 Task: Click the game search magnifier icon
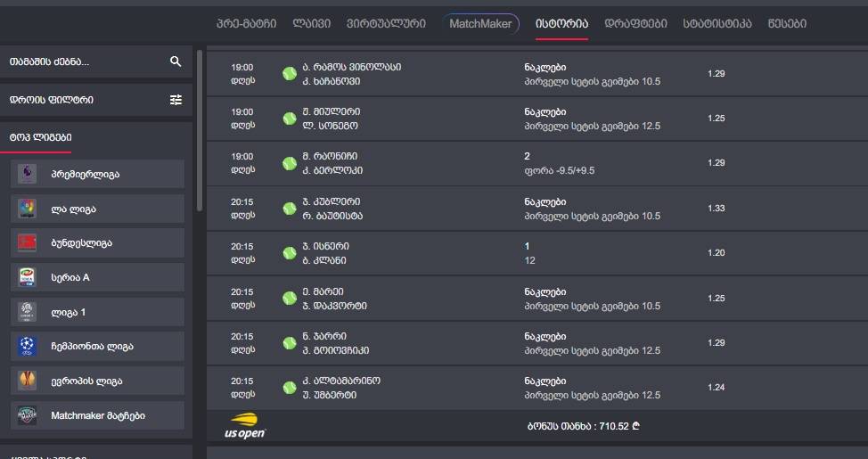coord(176,61)
